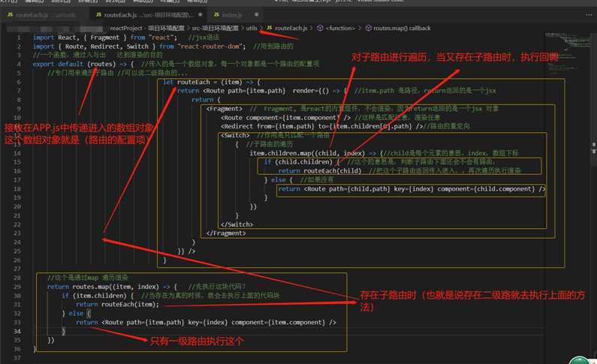
Task: Click the symbol icon beside <function> breadcrumb
Action: click(x=320, y=29)
